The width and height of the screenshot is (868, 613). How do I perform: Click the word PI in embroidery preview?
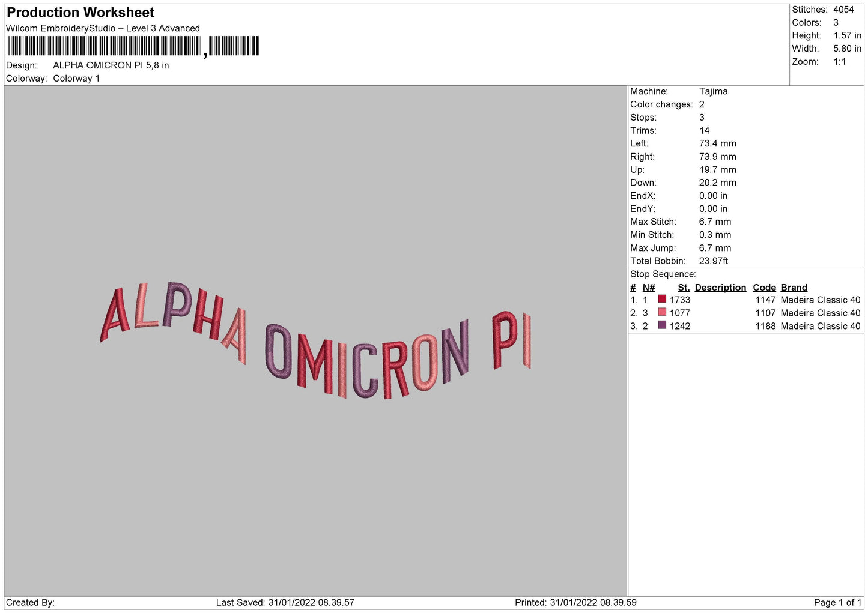[x=512, y=340]
